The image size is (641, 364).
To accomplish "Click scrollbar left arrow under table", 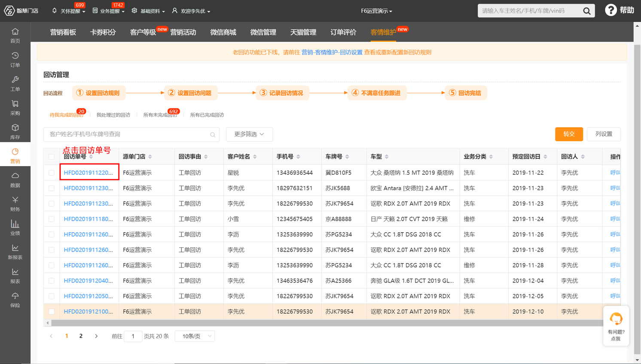I will pos(47,323).
